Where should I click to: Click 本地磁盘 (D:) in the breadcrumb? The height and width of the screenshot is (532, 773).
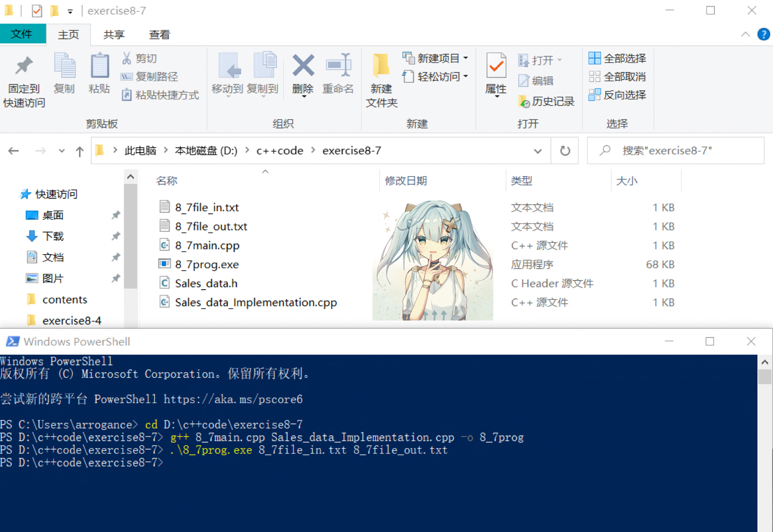point(206,151)
